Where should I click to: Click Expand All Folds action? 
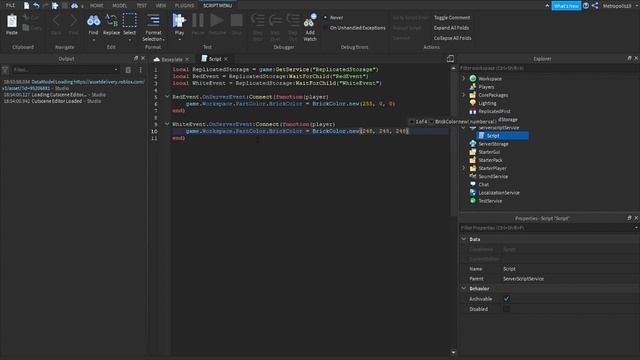(451, 28)
